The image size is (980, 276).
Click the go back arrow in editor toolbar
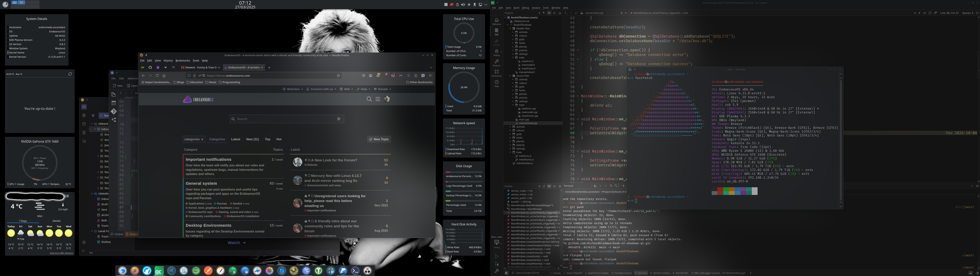(566, 13)
